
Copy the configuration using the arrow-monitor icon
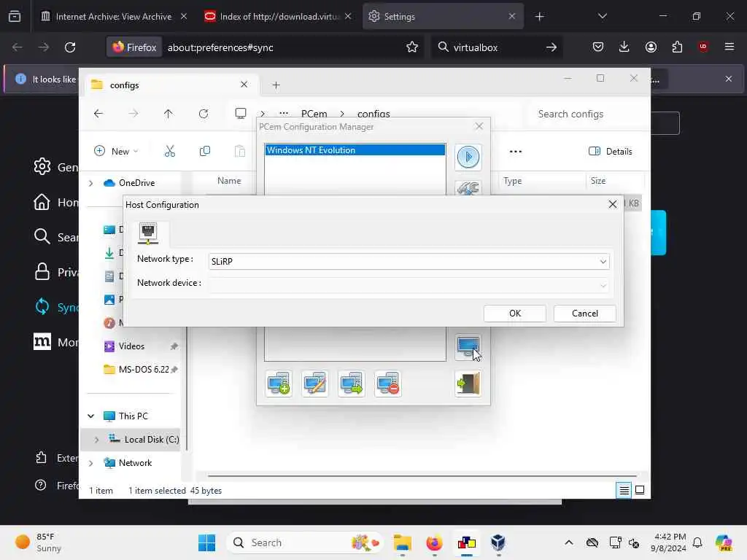352,384
